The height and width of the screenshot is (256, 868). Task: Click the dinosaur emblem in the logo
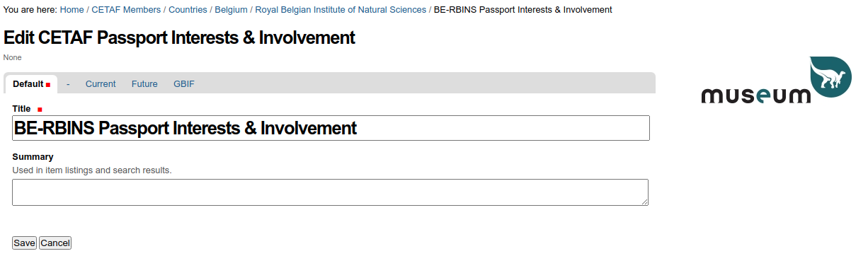pyautogui.click(x=830, y=76)
